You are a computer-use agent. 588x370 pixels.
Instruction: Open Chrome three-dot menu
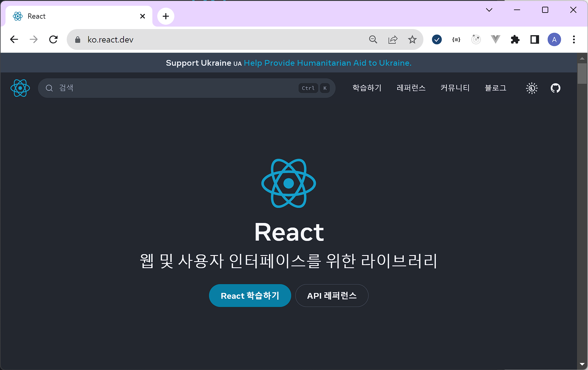pos(574,40)
